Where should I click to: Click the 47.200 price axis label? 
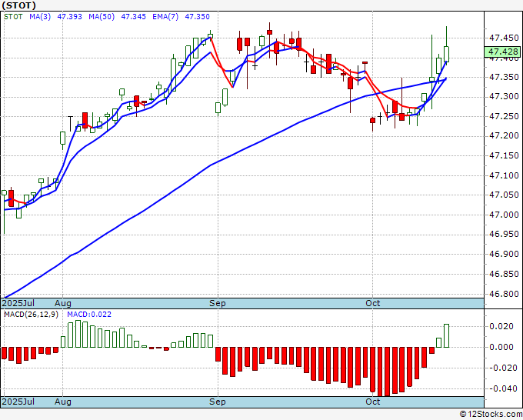pyautogui.click(x=504, y=136)
